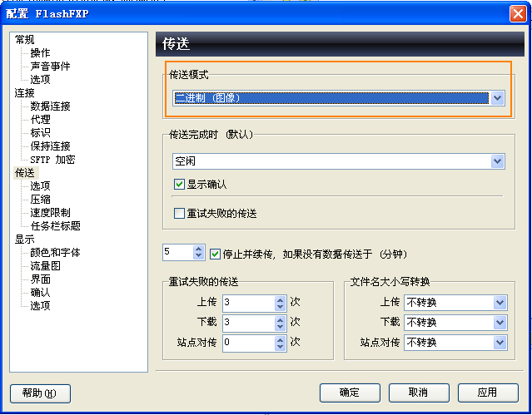This screenshot has width=532, height=415.
Task: Open 传送模式 dropdown showing 二进制 (图像)
Action: (339, 98)
